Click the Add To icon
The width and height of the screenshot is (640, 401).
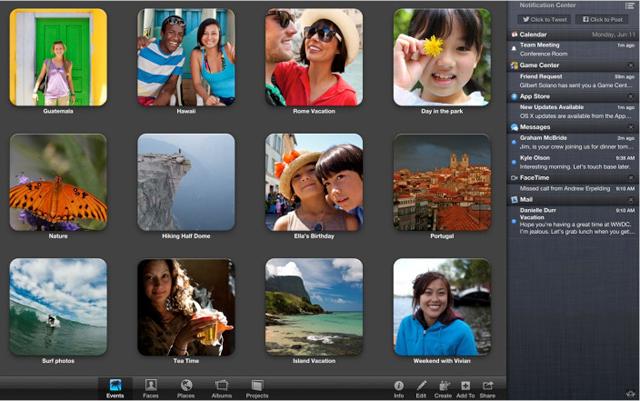(x=466, y=386)
